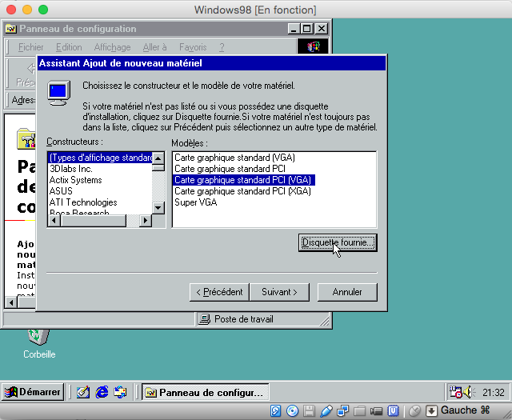512x420 pixels.
Task: Open the ? help menu
Action: (x=222, y=47)
